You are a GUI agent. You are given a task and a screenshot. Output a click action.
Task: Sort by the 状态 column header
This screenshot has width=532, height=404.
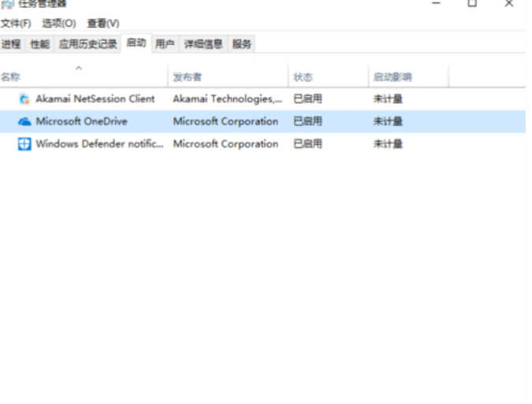(303, 77)
